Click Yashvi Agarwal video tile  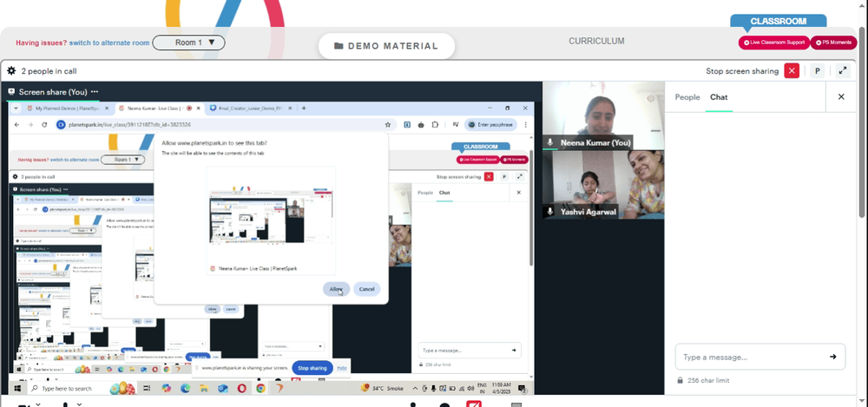click(x=603, y=185)
